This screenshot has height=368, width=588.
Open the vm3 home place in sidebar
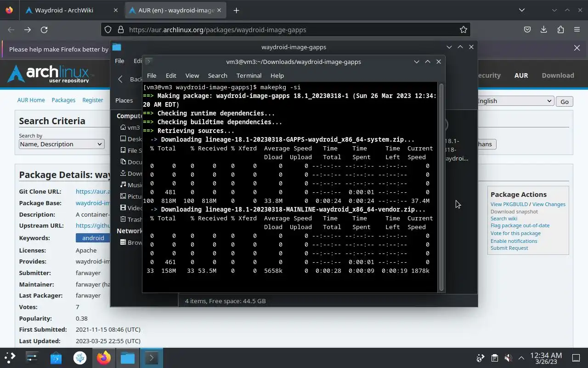tap(130, 127)
